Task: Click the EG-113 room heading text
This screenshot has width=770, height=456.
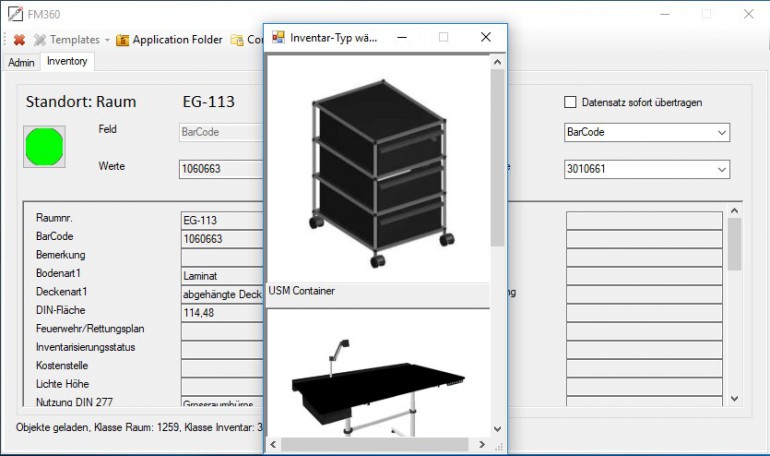Action: click(x=209, y=102)
